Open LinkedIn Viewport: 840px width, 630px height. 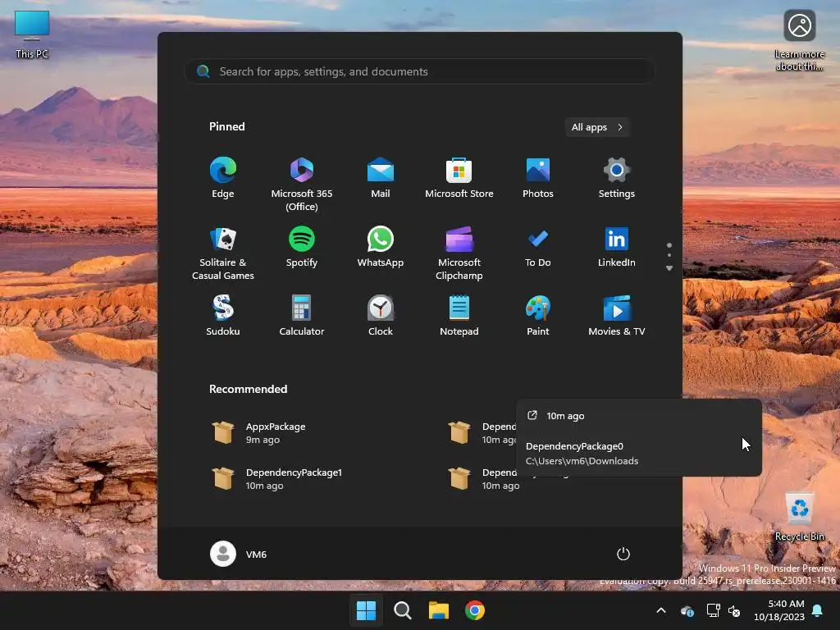(617, 248)
